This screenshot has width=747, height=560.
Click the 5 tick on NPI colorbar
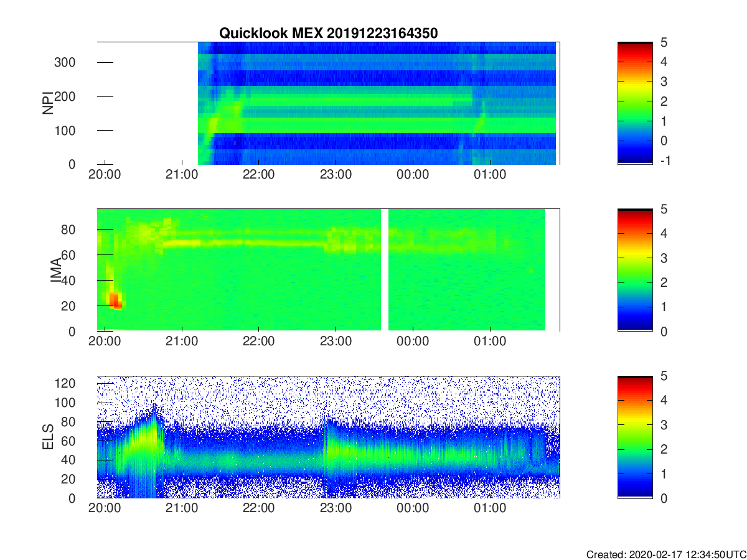(x=663, y=42)
